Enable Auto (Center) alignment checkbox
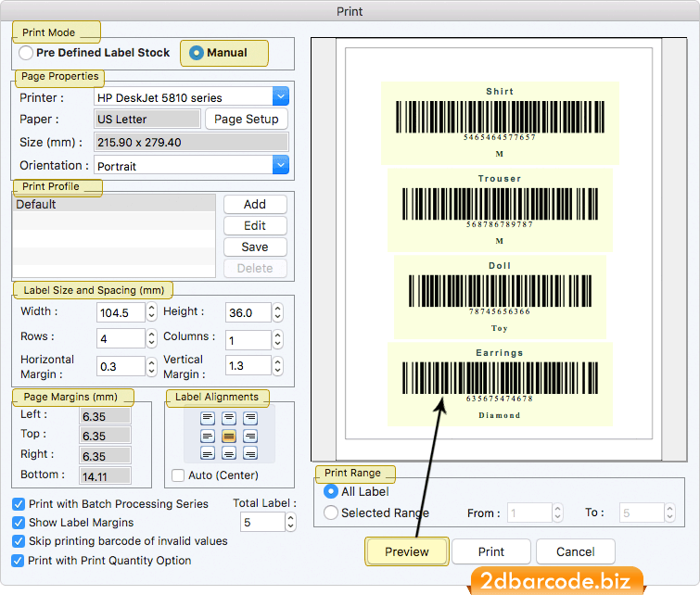 [x=178, y=475]
